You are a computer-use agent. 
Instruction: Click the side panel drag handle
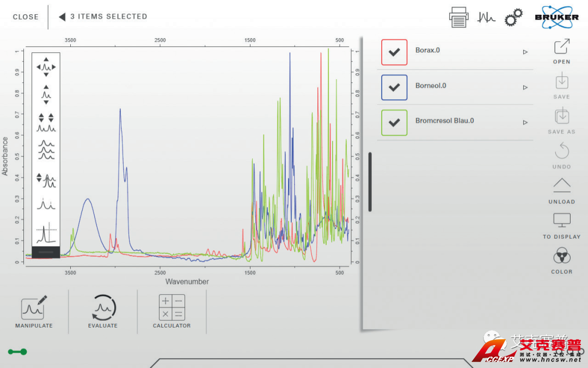[370, 182]
